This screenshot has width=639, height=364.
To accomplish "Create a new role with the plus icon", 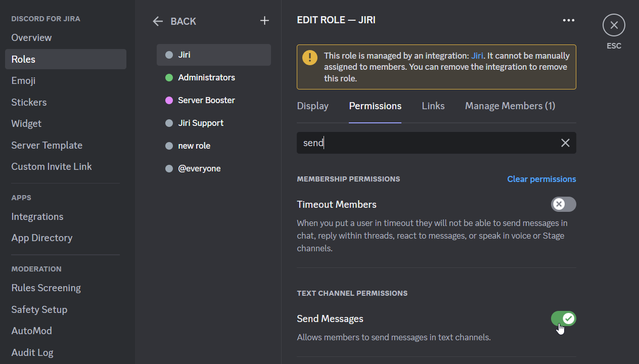I will [264, 20].
